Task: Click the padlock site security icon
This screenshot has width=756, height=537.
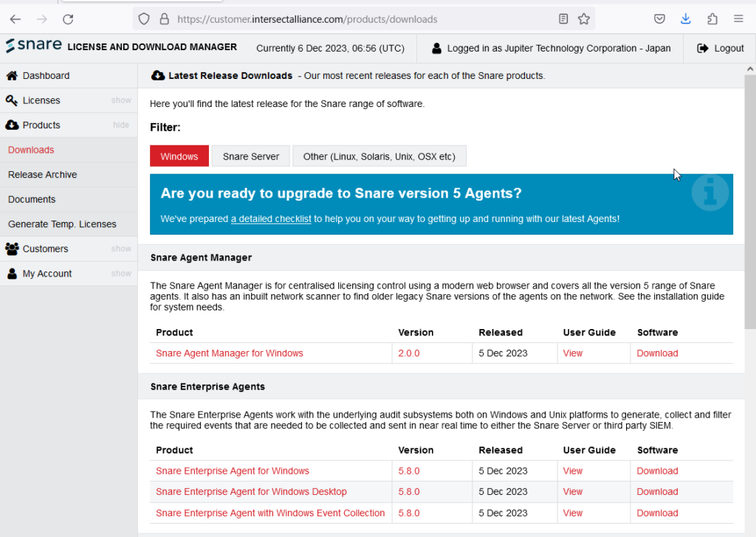Action: 165,19
